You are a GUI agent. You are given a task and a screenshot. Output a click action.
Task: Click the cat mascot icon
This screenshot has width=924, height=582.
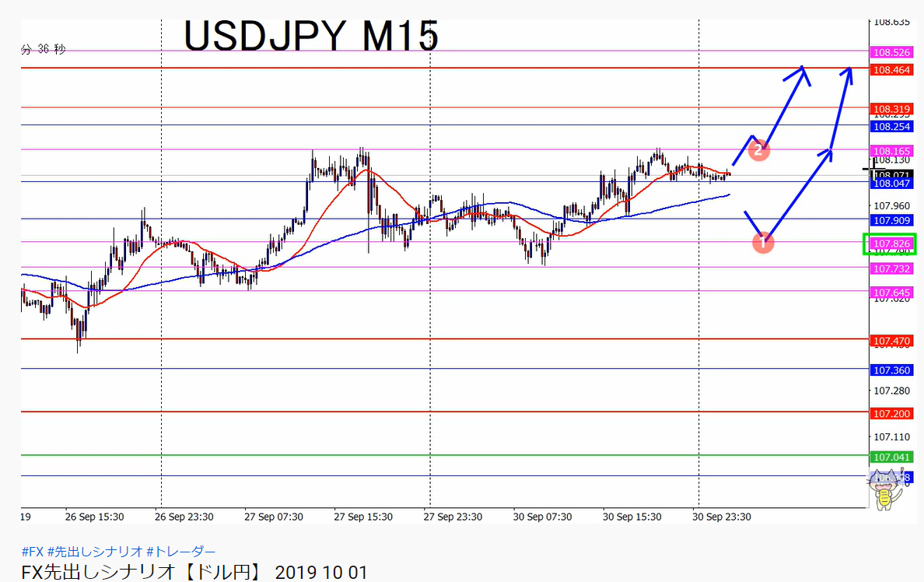pyautogui.click(x=884, y=489)
